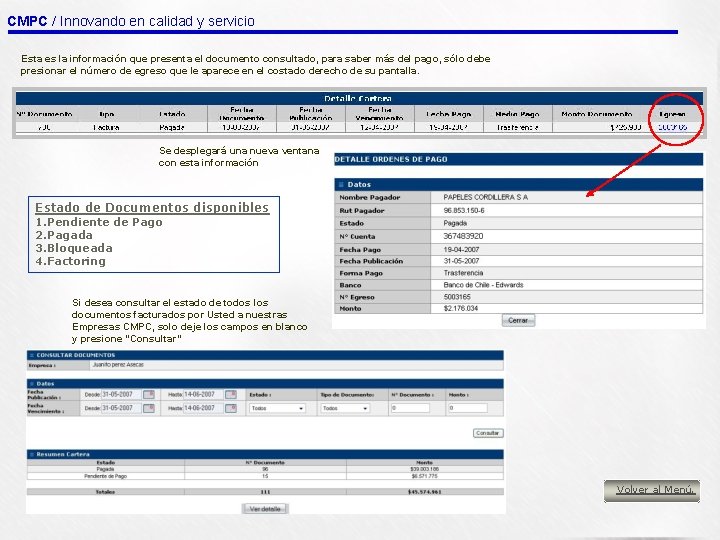Click Forma Pago value Trasferencia
This screenshot has height=540, width=720.
pyautogui.click(x=463, y=273)
